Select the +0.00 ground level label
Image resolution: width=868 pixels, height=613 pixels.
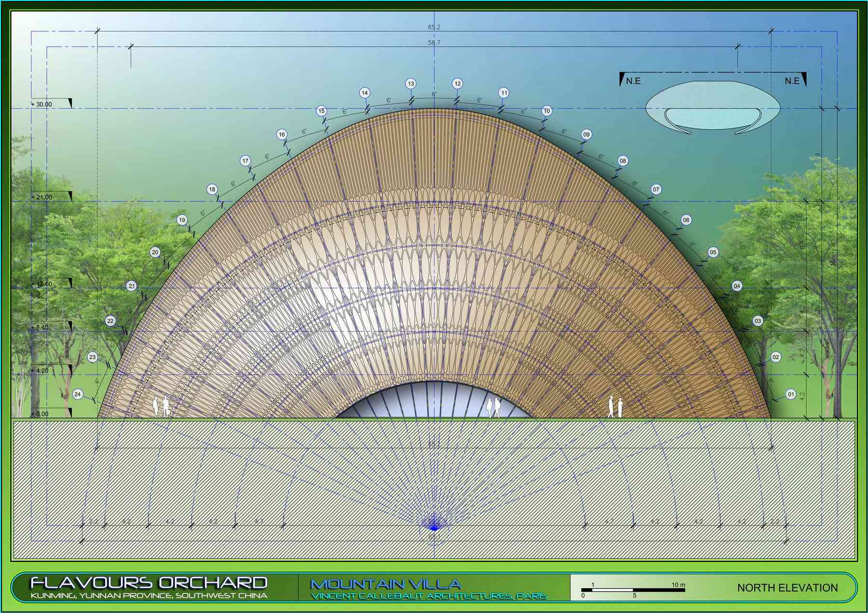(41, 413)
